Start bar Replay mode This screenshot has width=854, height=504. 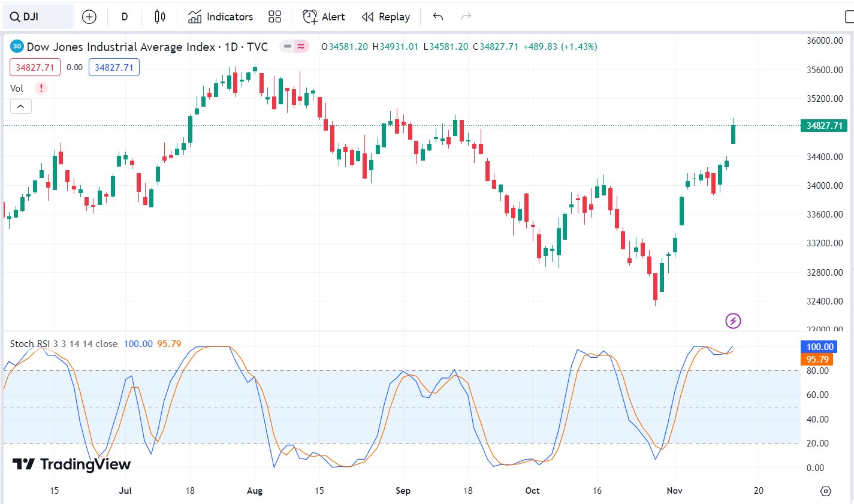(x=386, y=17)
